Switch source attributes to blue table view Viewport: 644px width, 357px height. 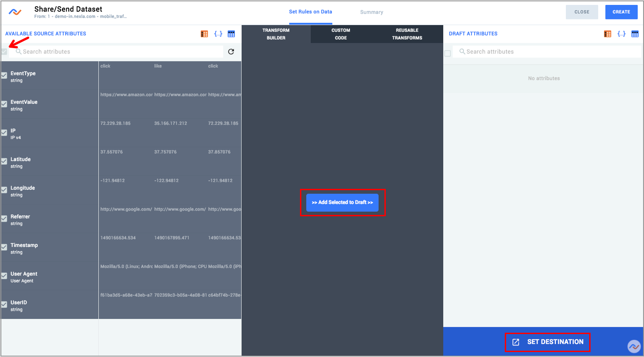[231, 34]
